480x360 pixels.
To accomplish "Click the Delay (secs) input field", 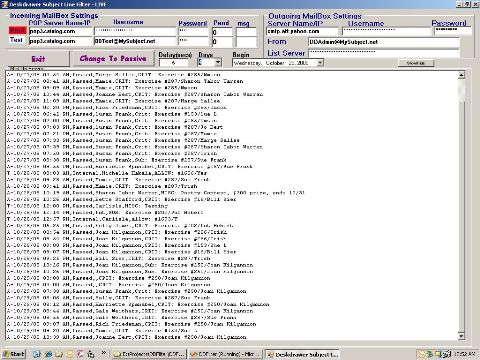I will point(173,63).
